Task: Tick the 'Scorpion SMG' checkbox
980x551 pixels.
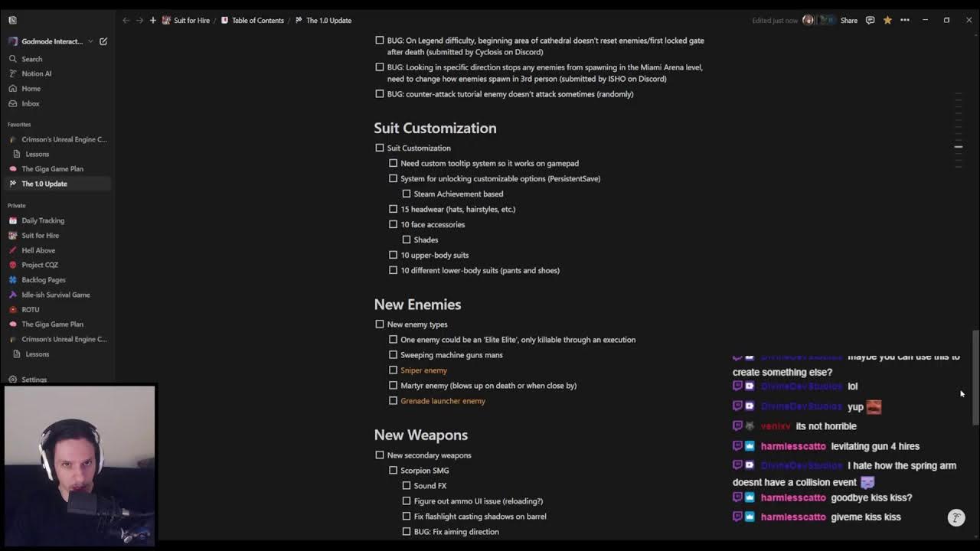Action: [393, 471]
